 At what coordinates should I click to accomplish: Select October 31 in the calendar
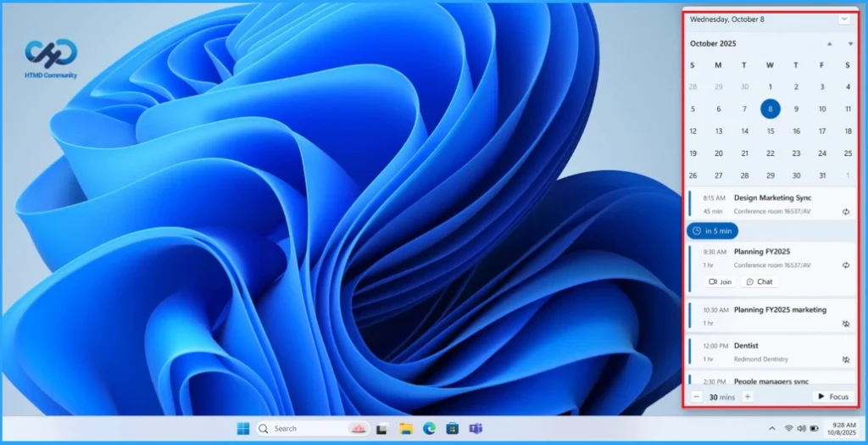(822, 175)
